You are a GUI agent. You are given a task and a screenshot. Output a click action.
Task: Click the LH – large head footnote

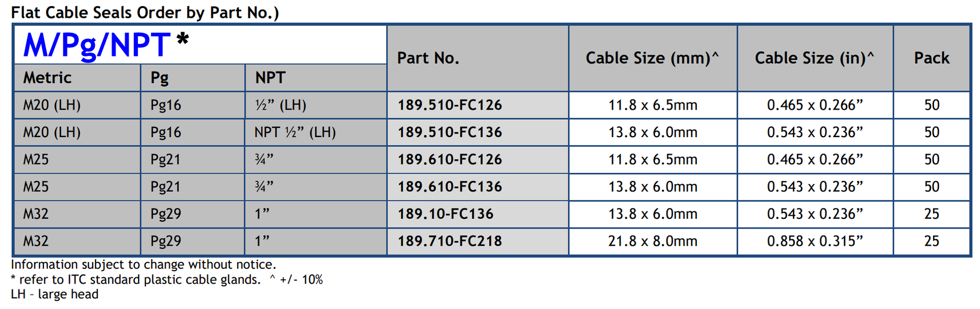click(55, 294)
